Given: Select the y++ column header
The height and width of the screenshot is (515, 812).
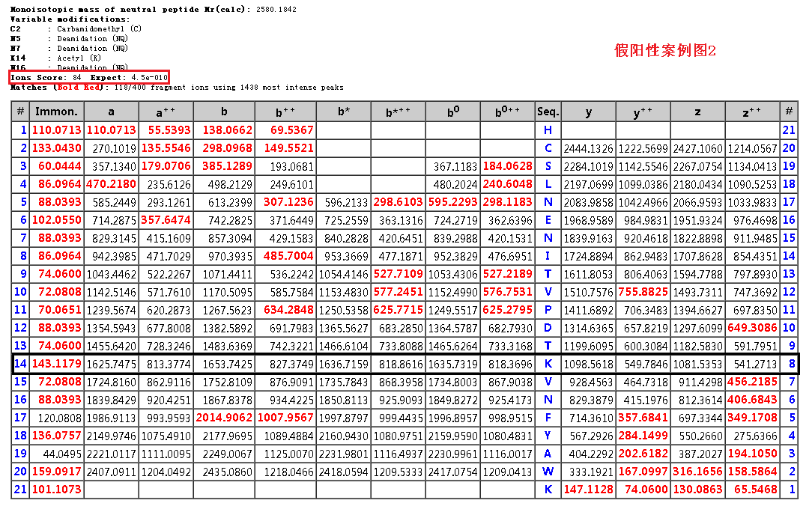Looking at the screenshot, I should pyautogui.click(x=643, y=112).
